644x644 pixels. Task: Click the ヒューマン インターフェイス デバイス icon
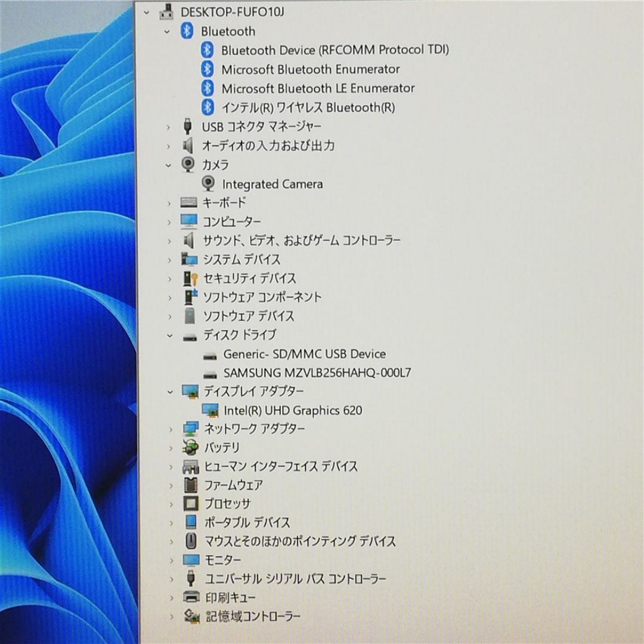click(x=191, y=467)
